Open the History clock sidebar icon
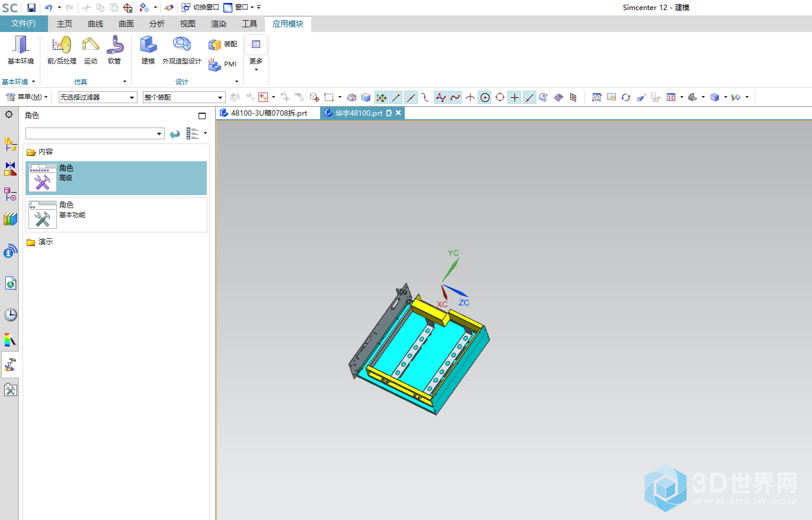The image size is (812, 520). click(x=10, y=314)
